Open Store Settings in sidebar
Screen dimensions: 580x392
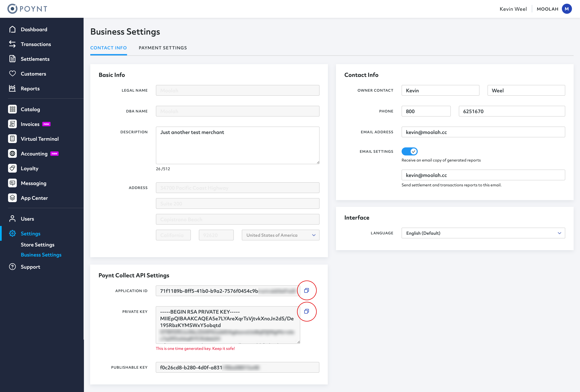pos(37,245)
